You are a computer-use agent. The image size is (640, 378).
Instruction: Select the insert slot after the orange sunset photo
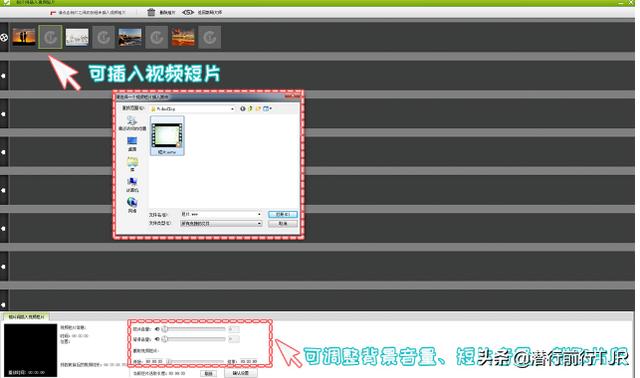click(209, 37)
